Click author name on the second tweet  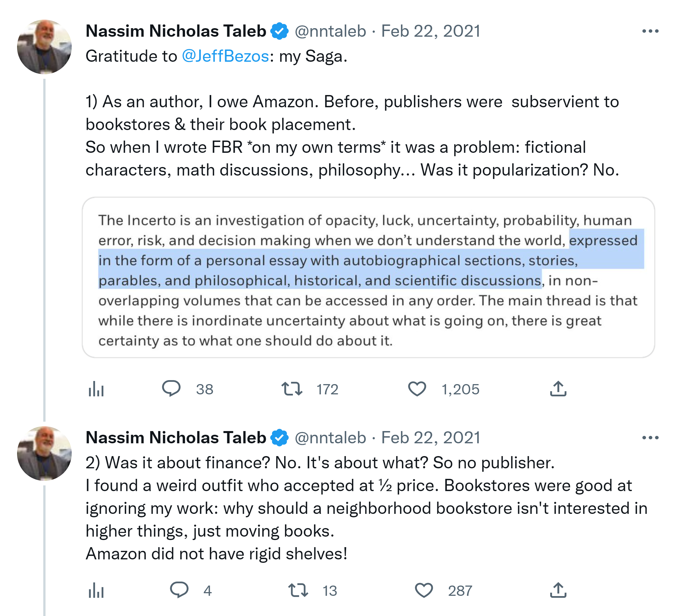(x=176, y=438)
